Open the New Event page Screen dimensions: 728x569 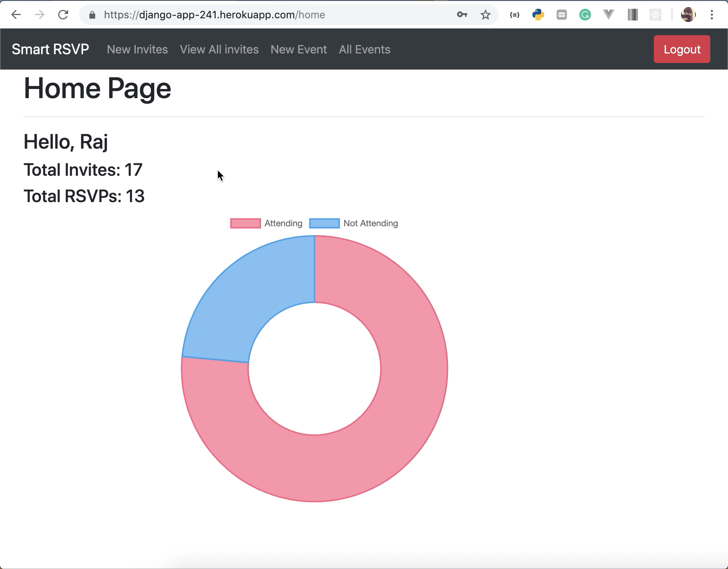[x=298, y=49]
